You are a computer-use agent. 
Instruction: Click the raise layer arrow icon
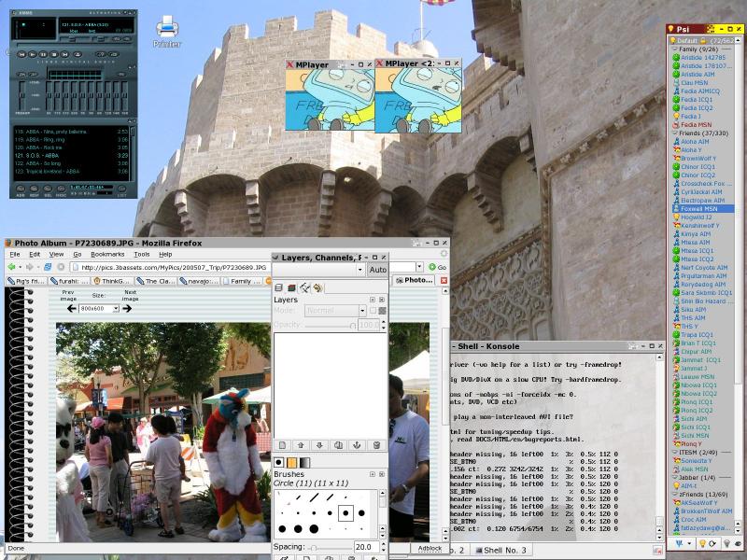tap(301, 443)
